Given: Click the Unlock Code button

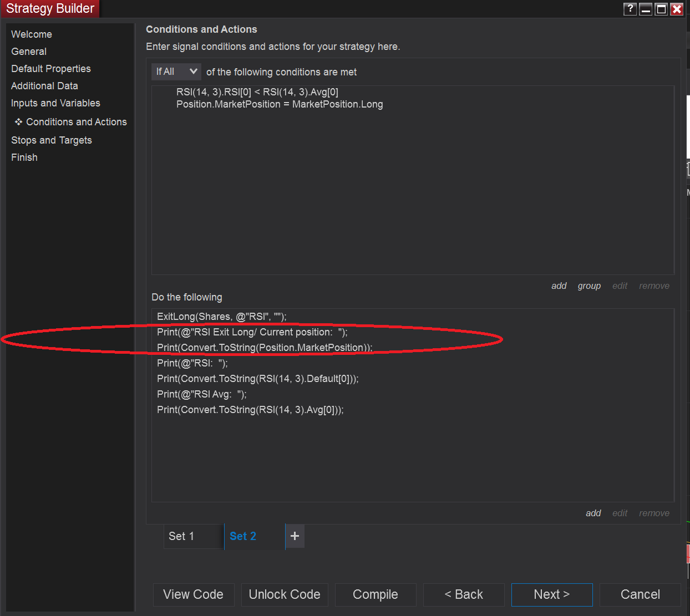Looking at the screenshot, I should 285,594.
